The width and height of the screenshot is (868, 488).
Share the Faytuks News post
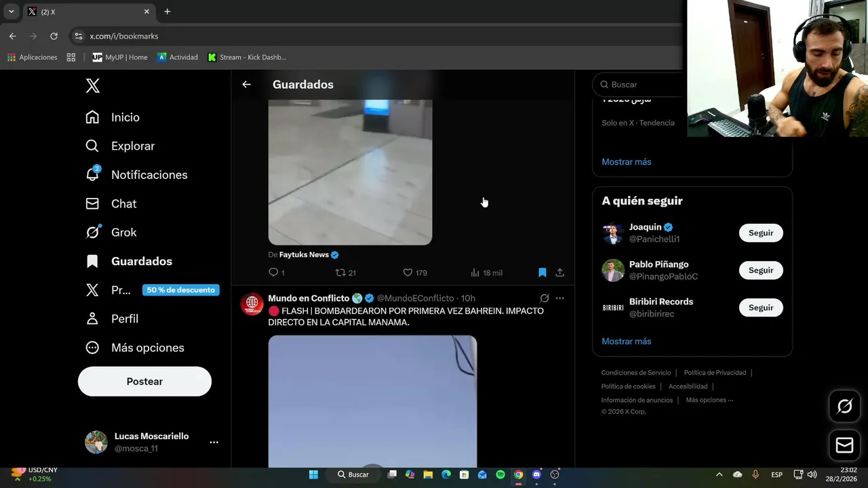point(559,272)
